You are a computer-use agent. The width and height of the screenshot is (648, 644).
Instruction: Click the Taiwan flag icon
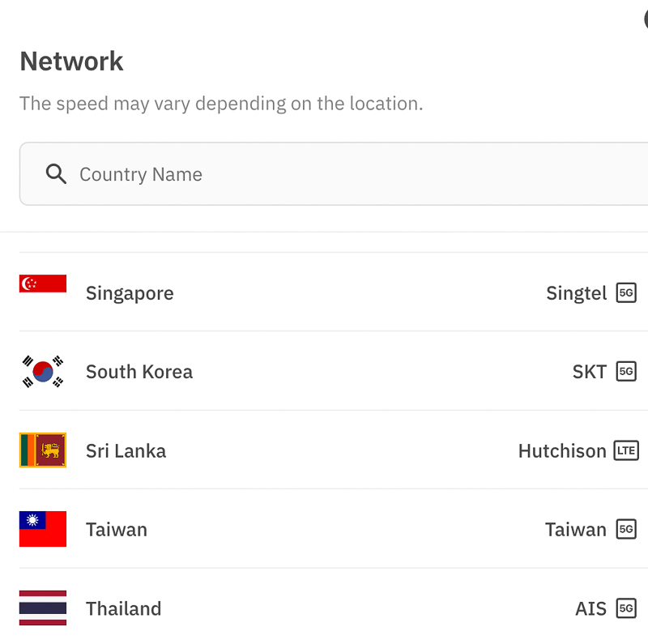point(42,529)
